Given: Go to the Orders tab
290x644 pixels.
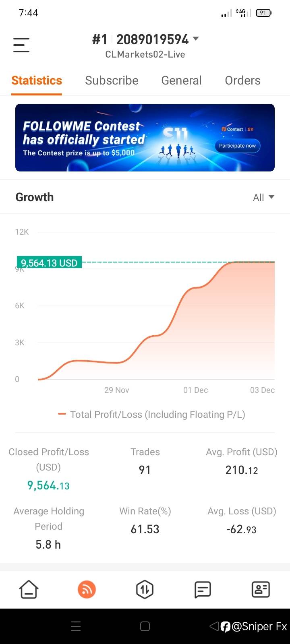Looking at the screenshot, I should pos(242,80).
